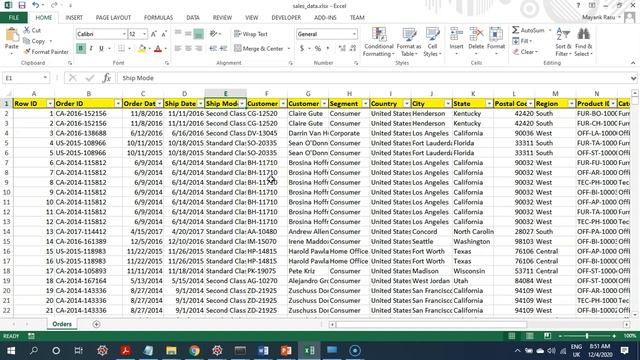
Task: Click the Orientation text angle icon
Action: point(213,34)
